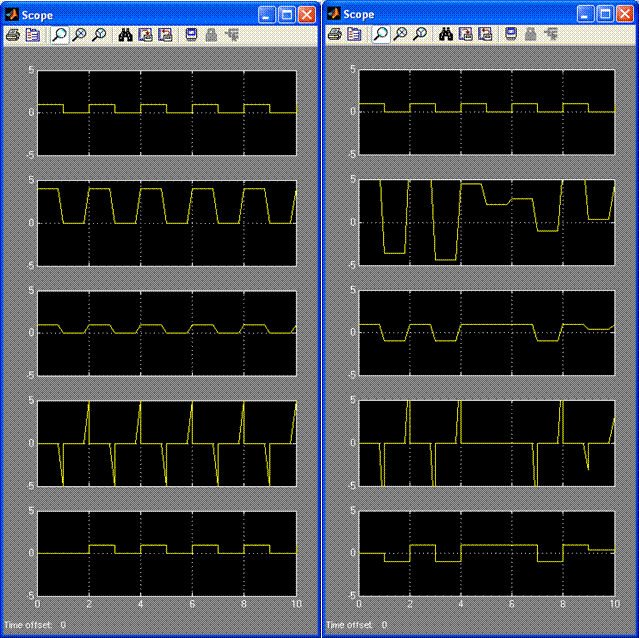639x638 pixels.
Task: Toggle Floating scope icon in right Scope
Action: tap(511, 34)
